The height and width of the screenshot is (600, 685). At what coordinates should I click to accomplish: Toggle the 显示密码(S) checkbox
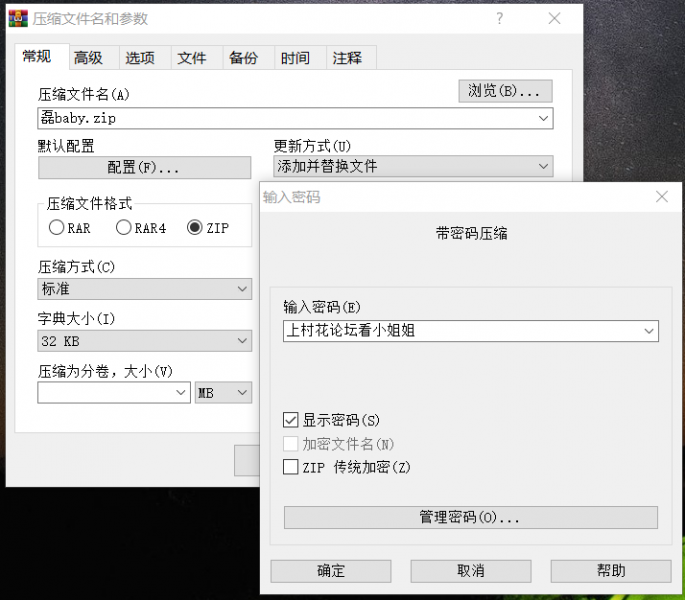coord(291,420)
